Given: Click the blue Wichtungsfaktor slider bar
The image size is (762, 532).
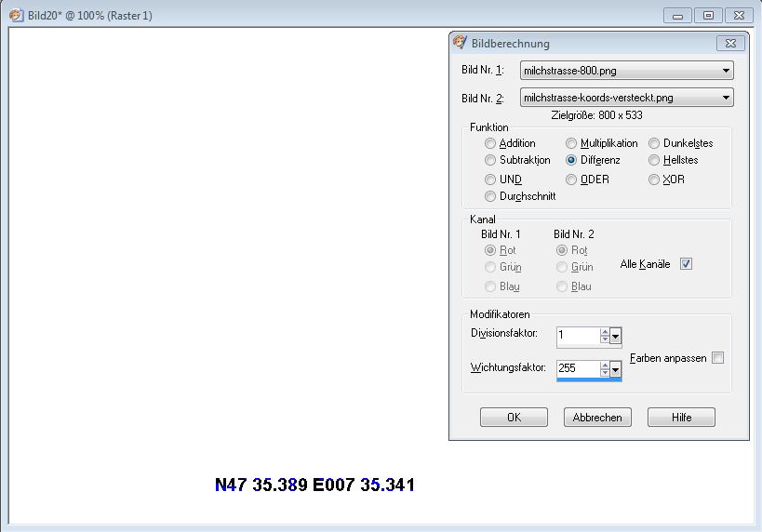Looking at the screenshot, I should click(x=589, y=379).
